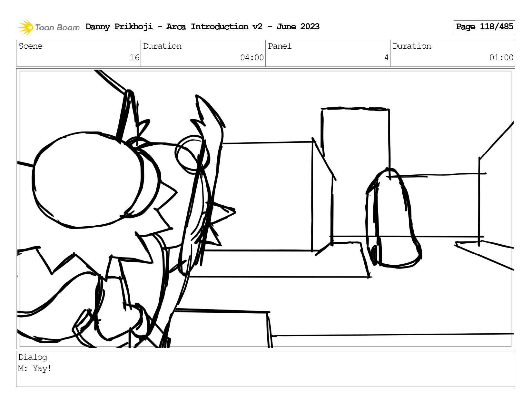Click the 'Duration' label beside Panel
This screenshot has height=411, width=532.
coord(412,46)
